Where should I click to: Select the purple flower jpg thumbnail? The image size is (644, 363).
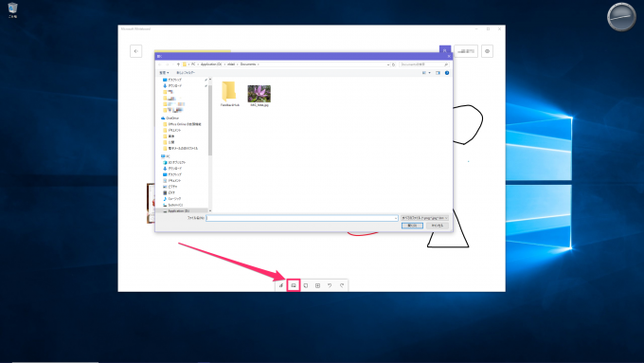[x=259, y=94]
